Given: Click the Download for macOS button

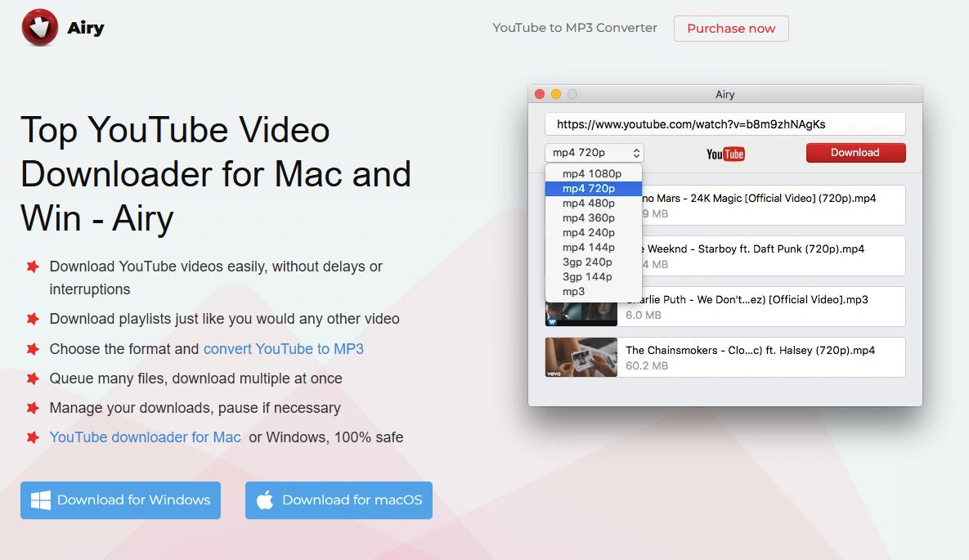Looking at the screenshot, I should click(x=339, y=500).
